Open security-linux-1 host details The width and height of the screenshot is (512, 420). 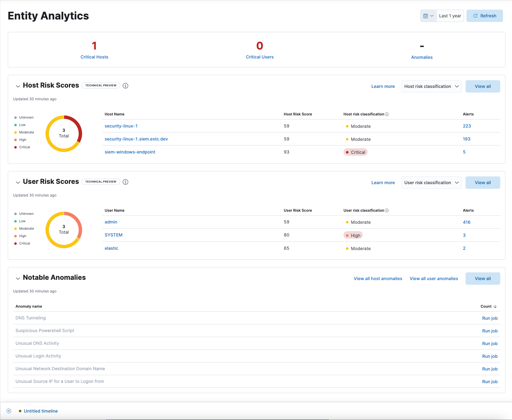coord(121,126)
